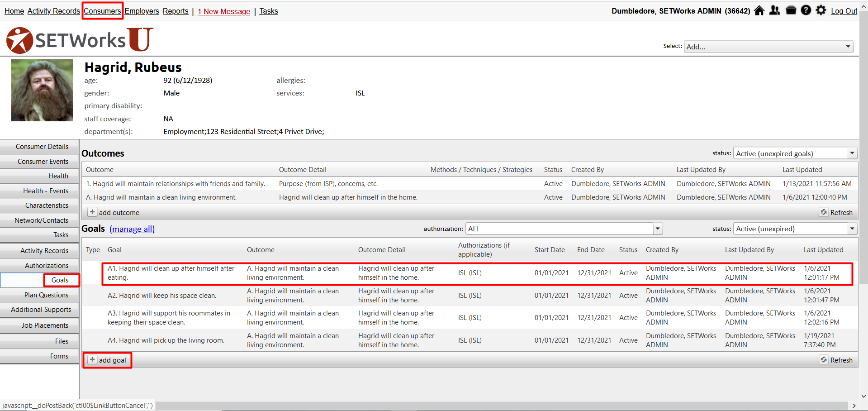Open the Additional Supports sidebar tab
The height and width of the screenshot is (411, 868).
click(39, 310)
